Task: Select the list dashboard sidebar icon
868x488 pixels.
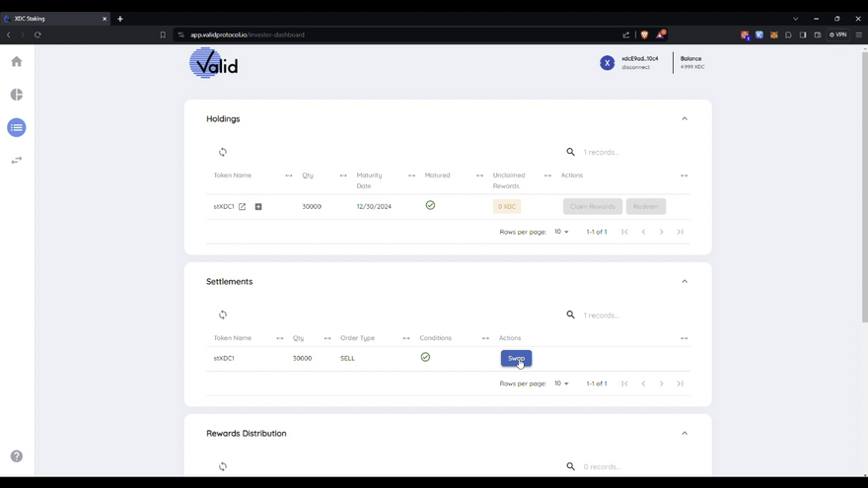Action: coord(17,127)
